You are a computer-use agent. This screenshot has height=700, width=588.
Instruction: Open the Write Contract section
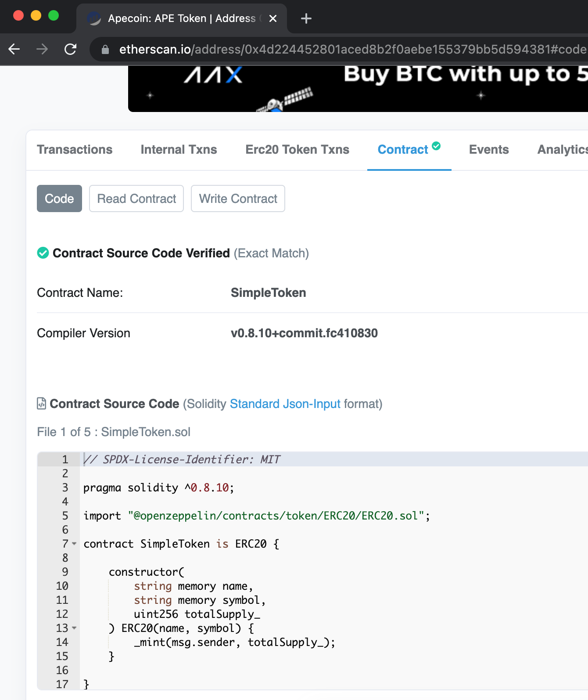click(x=238, y=198)
